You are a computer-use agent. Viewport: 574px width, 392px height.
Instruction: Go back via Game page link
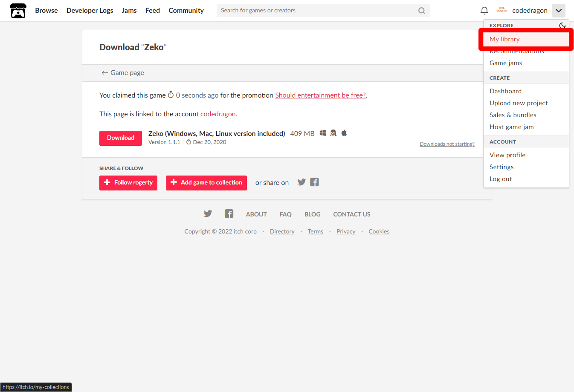coord(123,73)
